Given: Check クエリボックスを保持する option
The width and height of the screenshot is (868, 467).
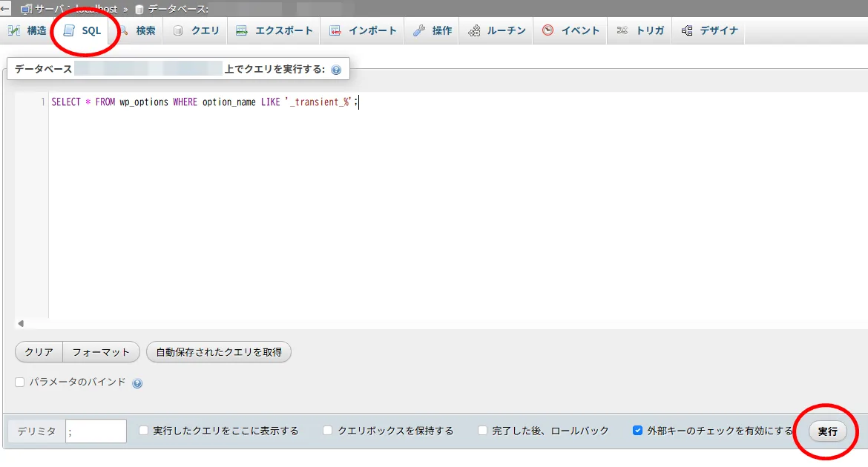Looking at the screenshot, I should pyautogui.click(x=328, y=431).
